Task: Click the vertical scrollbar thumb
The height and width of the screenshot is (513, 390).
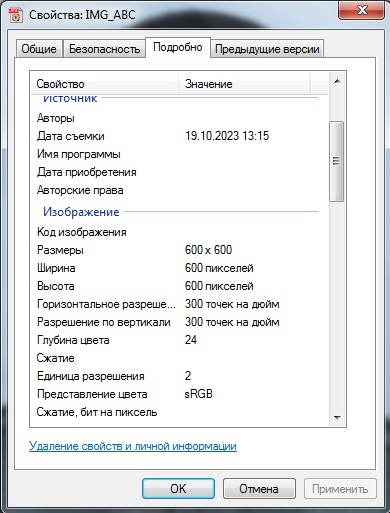Action: tap(337, 161)
